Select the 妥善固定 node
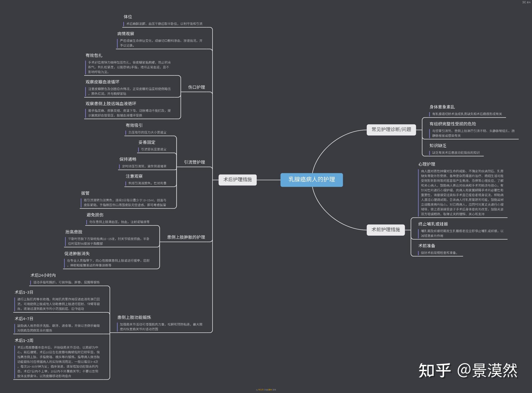The height and width of the screenshot is (393, 532). coord(147,142)
